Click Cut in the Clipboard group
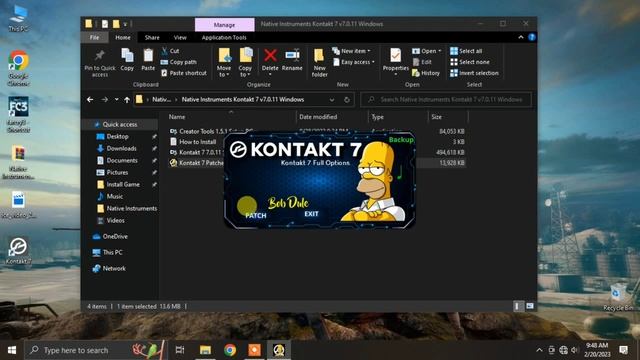Image resolution: width=640 pixels, height=360 pixels. pos(170,51)
